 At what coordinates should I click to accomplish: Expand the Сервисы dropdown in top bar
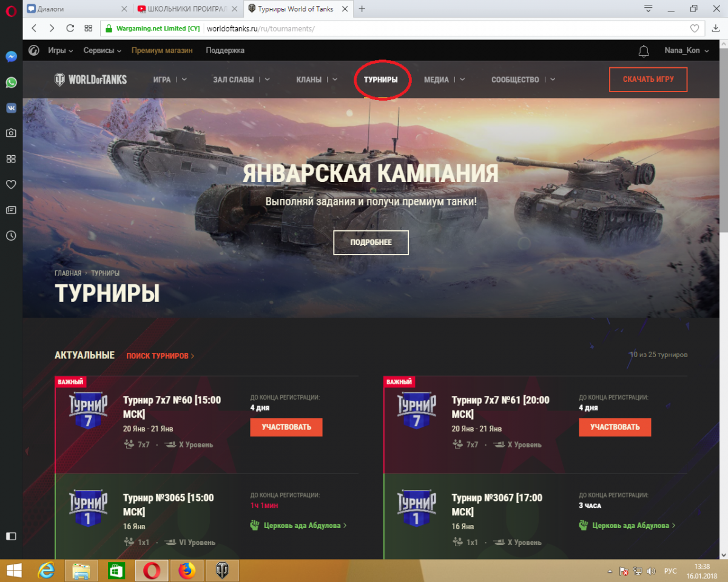103,50
